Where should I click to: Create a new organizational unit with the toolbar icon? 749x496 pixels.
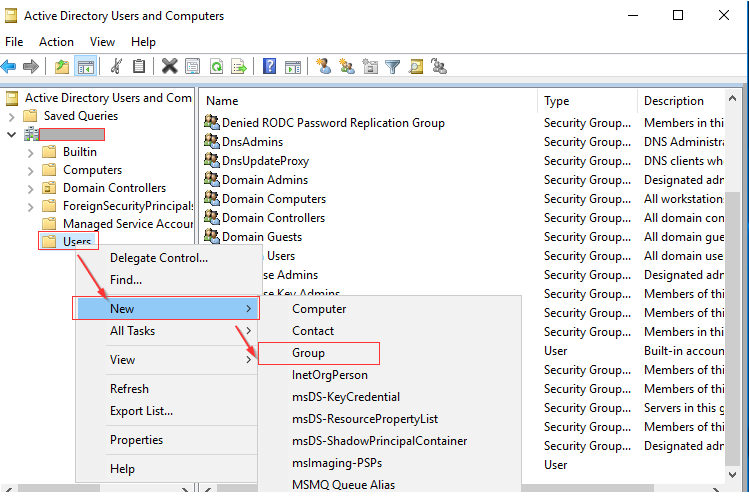370,66
